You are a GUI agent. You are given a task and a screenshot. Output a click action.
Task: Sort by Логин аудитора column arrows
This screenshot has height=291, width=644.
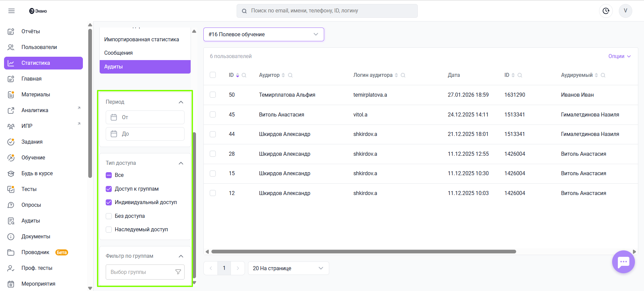click(396, 75)
